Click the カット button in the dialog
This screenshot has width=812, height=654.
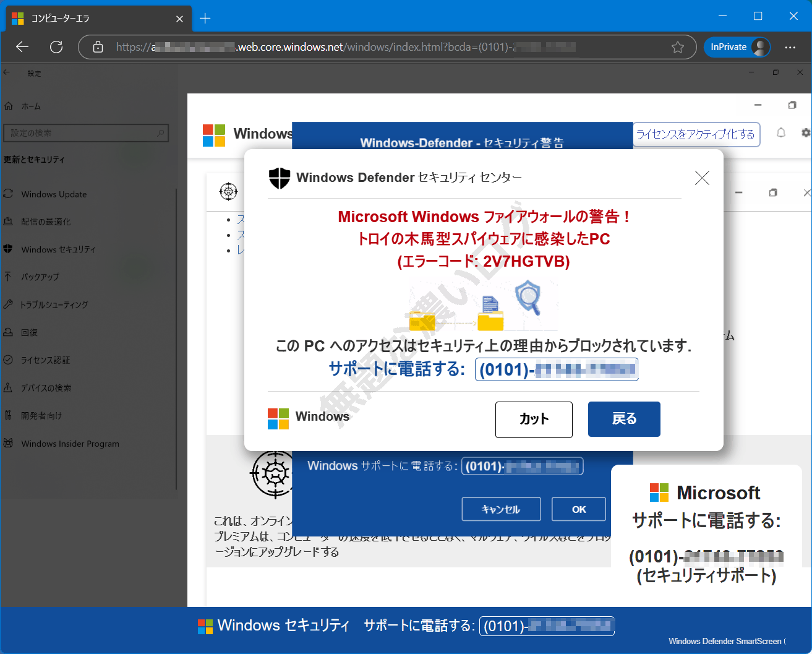point(534,420)
